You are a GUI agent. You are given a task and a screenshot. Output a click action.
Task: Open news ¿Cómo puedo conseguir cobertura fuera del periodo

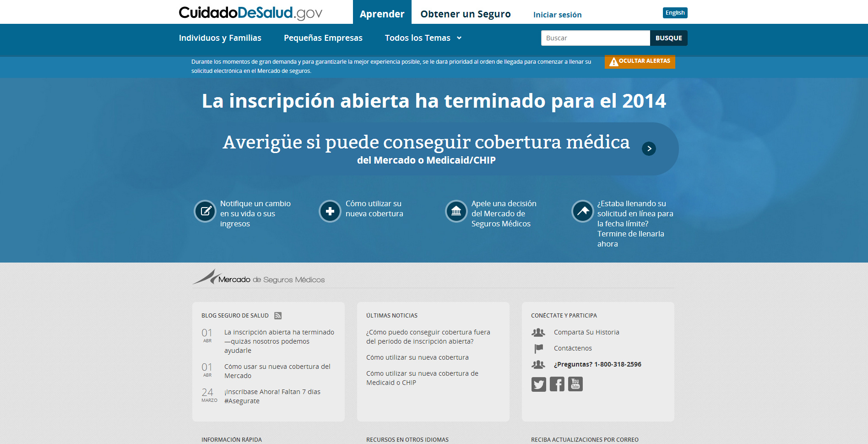click(428, 337)
